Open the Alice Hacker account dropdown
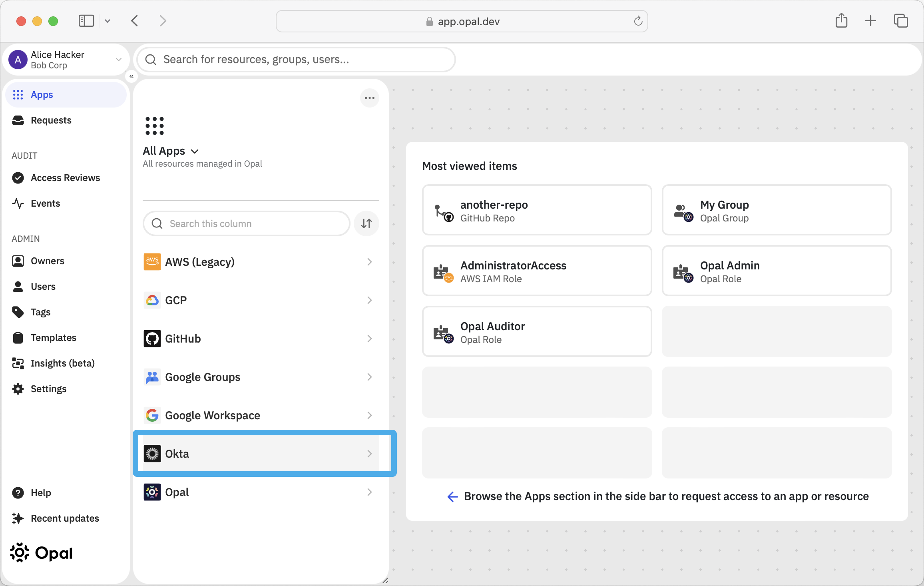The image size is (924, 586). point(119,60)
